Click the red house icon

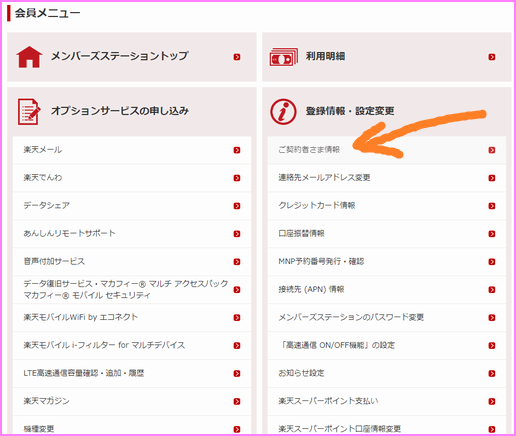29,57
